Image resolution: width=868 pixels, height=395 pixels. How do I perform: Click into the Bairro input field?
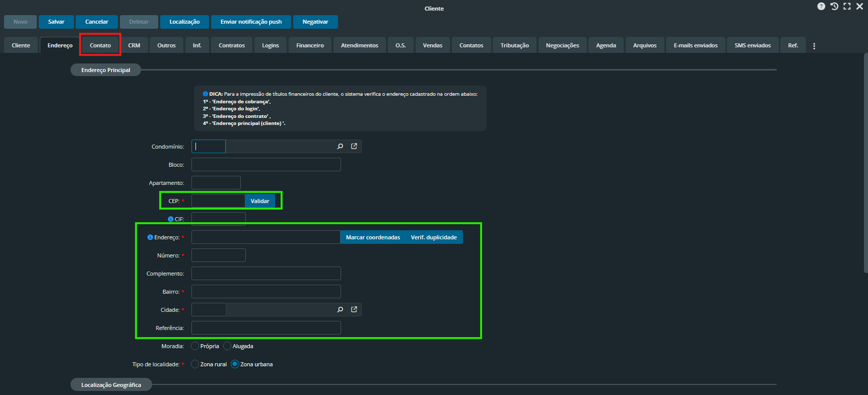pyautogui.click(x=266, y=292)
